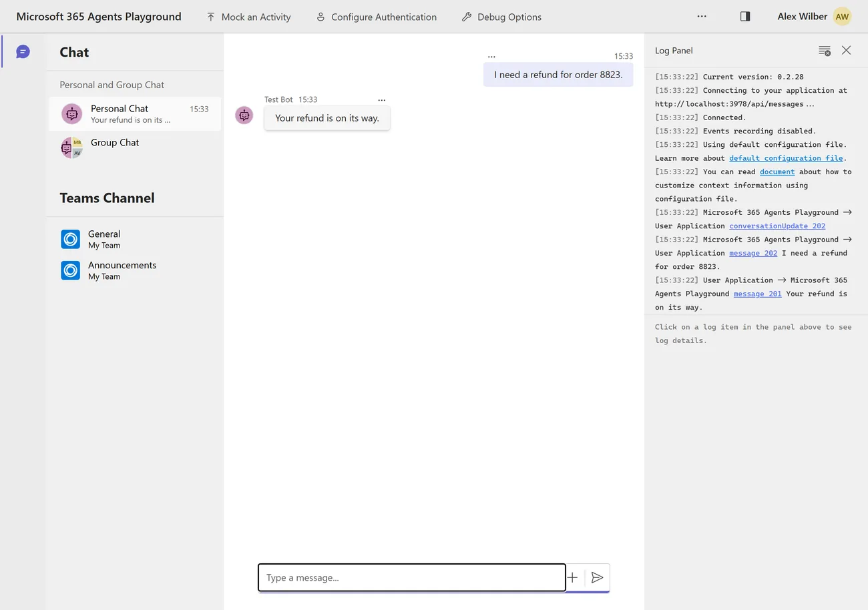The height and width of the screenshot is (610, 868).
Task: Click the Personal Chat bot avatar
Action: tap(72, 113)
